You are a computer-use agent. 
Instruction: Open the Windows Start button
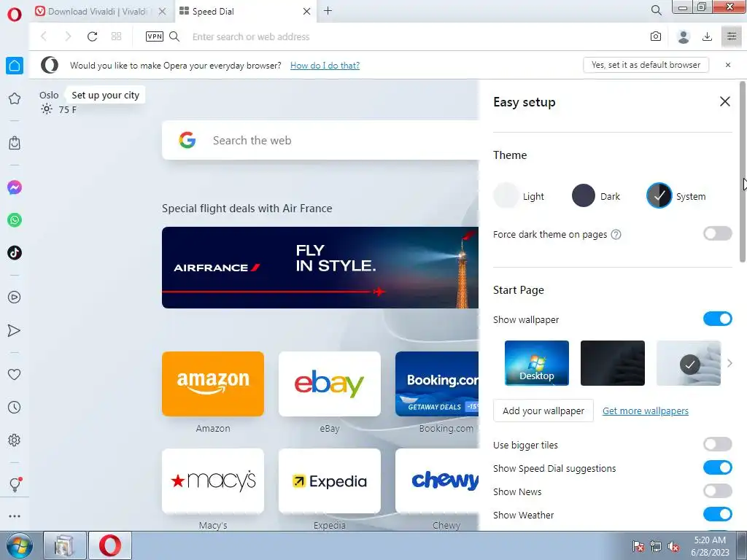tap(19, 545)
